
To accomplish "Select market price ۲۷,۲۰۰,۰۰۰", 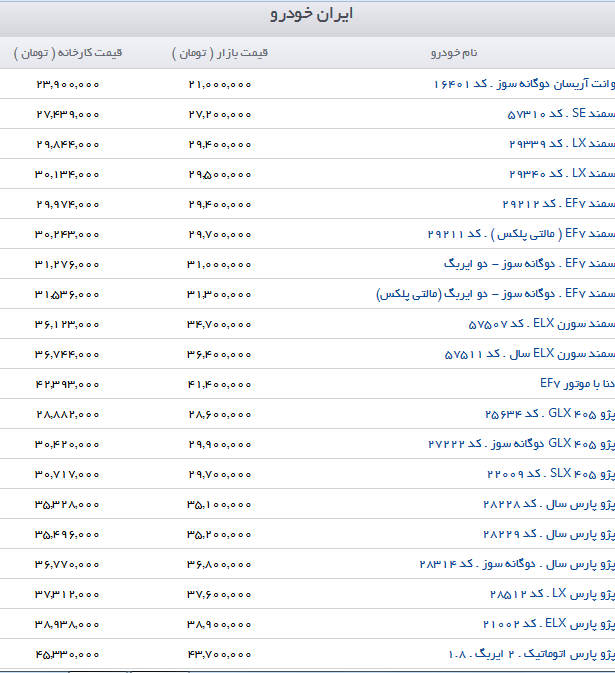I will coord(220,115).
